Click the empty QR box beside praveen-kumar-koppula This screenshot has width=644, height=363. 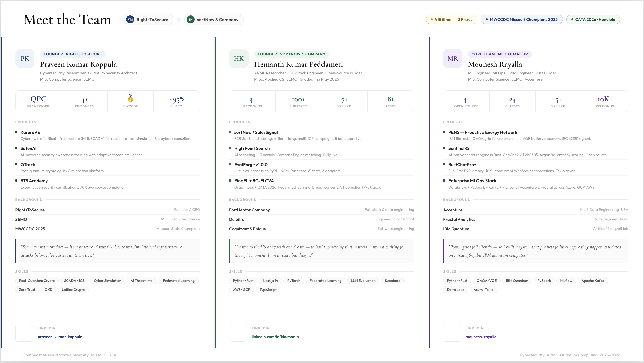pyautogui.click(x=24, y=333)
